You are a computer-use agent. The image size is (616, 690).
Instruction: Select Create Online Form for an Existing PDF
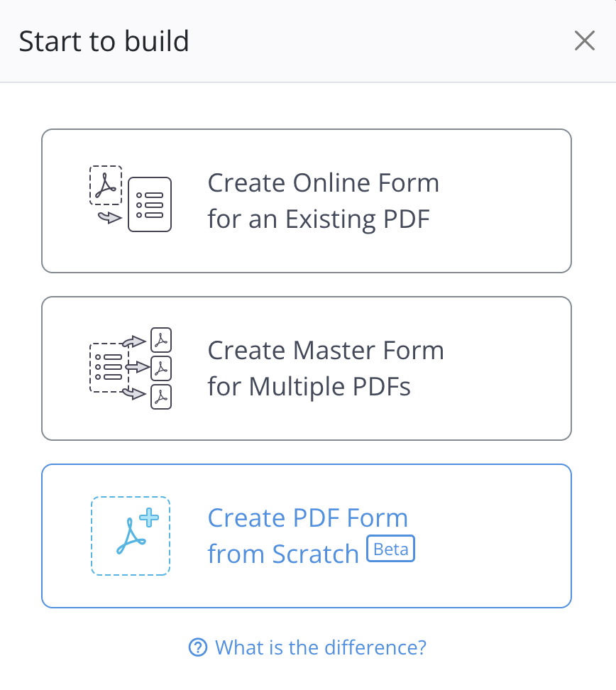pos(307,201)
